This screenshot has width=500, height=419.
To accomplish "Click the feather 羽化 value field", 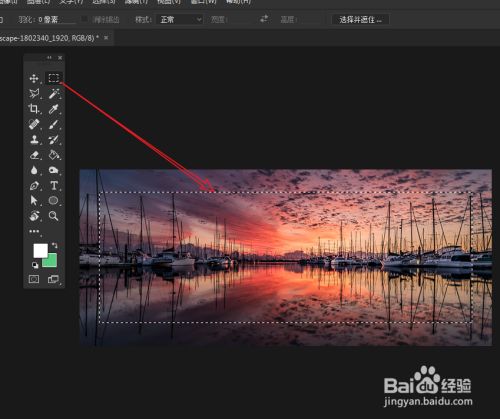I will tap(56, 20).
